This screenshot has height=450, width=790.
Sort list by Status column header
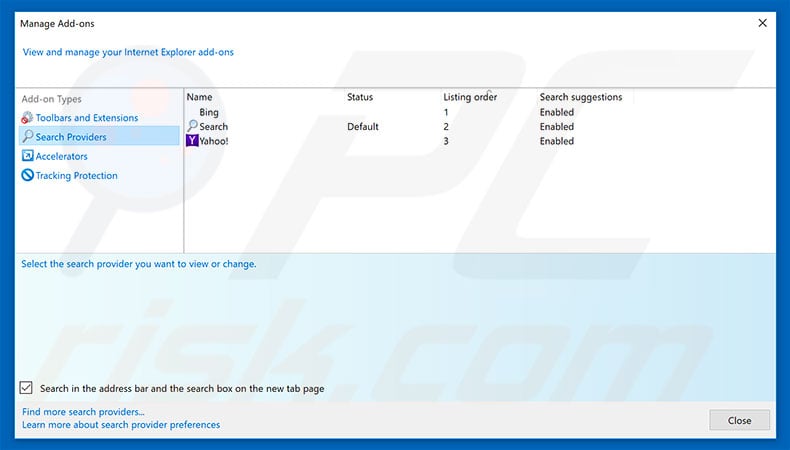tap(360, 97)
